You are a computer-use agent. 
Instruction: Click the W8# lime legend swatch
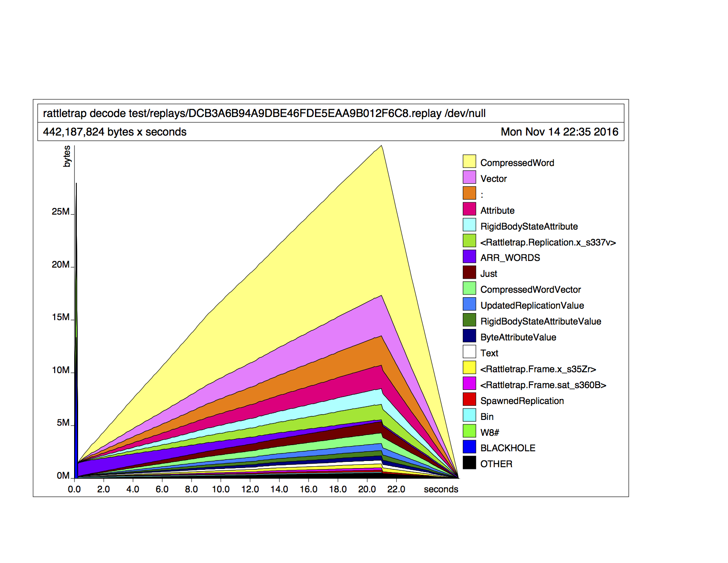pyautogui.click(x=469, y=431)
